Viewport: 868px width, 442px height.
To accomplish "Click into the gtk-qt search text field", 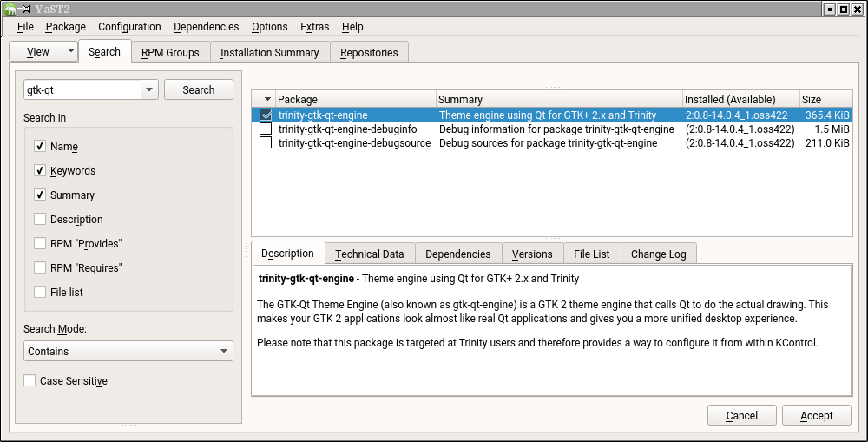I will [82, 89].
